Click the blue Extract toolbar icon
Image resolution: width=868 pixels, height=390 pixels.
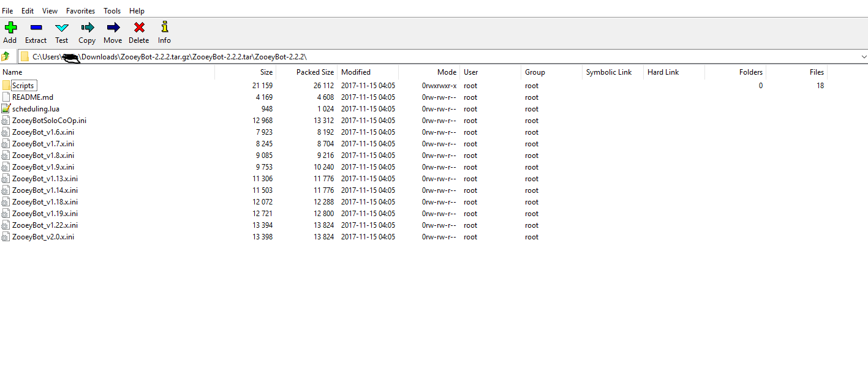tap(36, 27)
